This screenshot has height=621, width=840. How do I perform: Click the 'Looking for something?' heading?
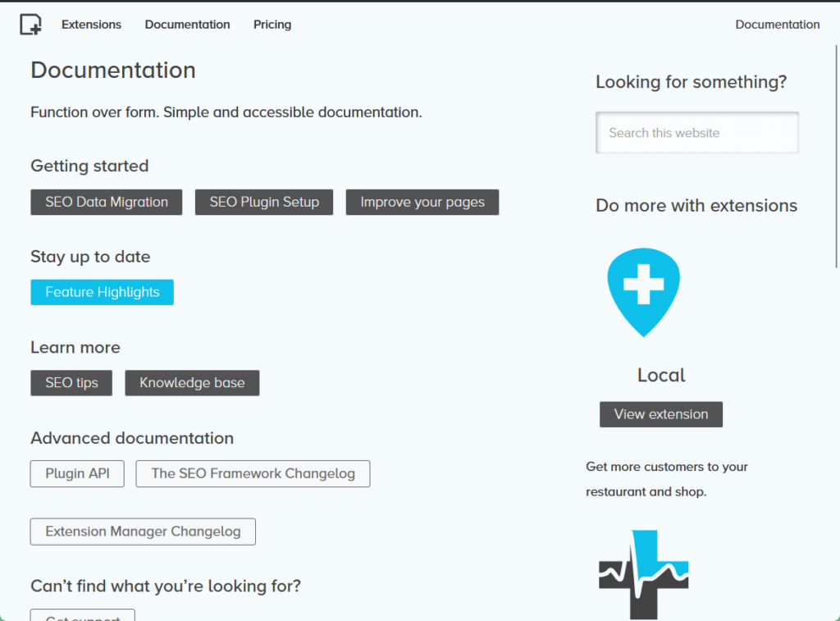click(691, 82)
